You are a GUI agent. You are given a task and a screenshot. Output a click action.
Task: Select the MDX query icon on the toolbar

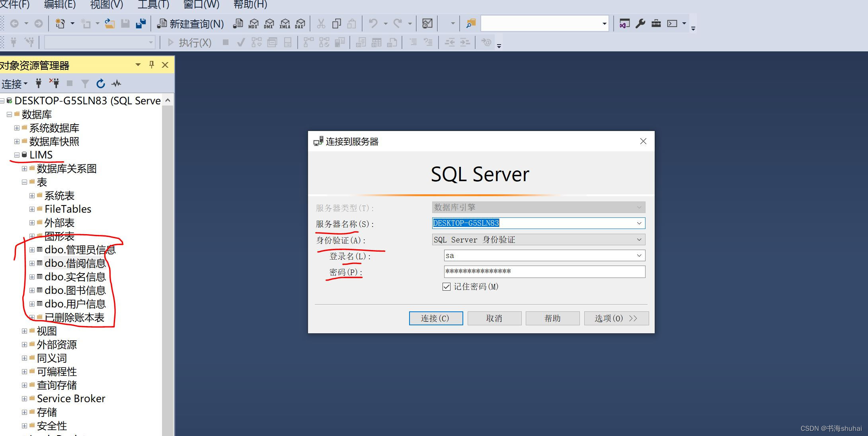(253, 23)
